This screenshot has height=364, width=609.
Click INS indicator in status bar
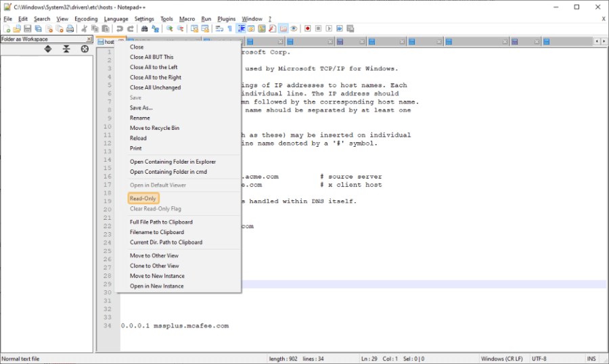[591, 359]
